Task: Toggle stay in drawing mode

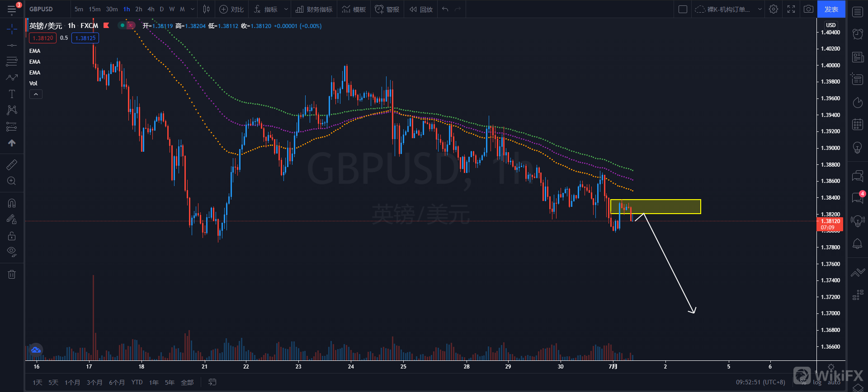Action: 12,219
